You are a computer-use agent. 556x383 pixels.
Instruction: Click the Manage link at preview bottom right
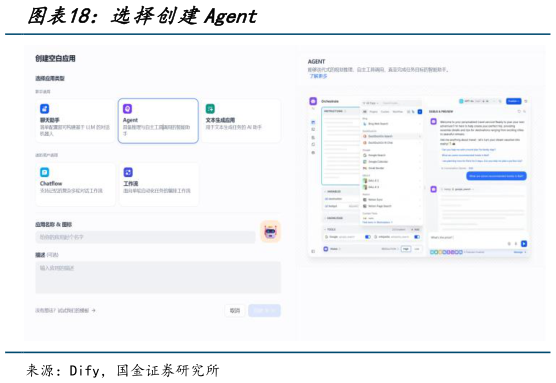tap(519, 252)
